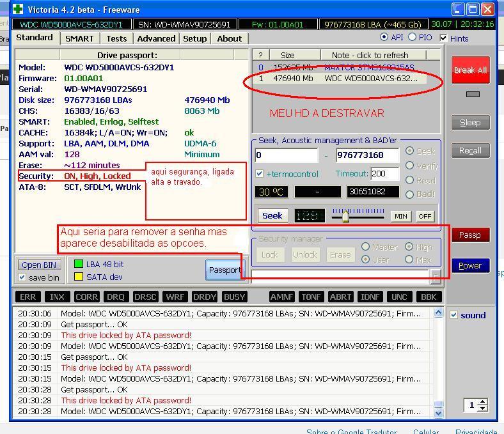This screenshot has width=504, height=434.
Task: Turn acoustic management OFF
Action: pyautogui.click(x=425, y=216)
